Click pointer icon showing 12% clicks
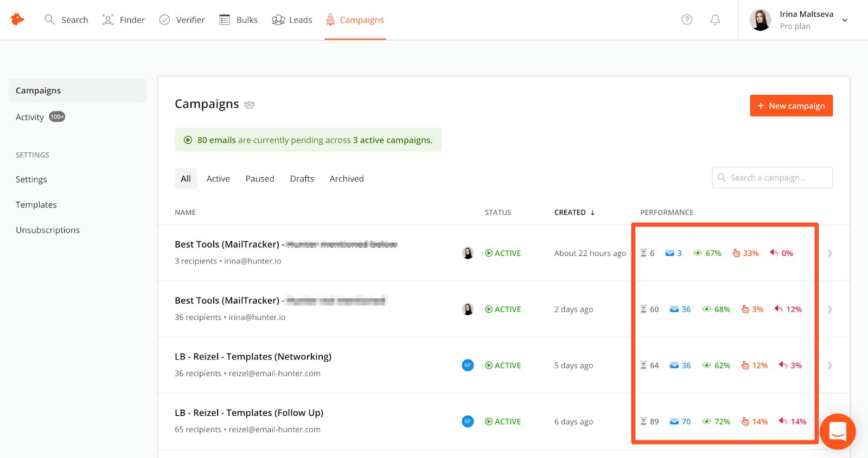Image resolution: width=868 pixels, height=458 pixels. tap(745, 365)
